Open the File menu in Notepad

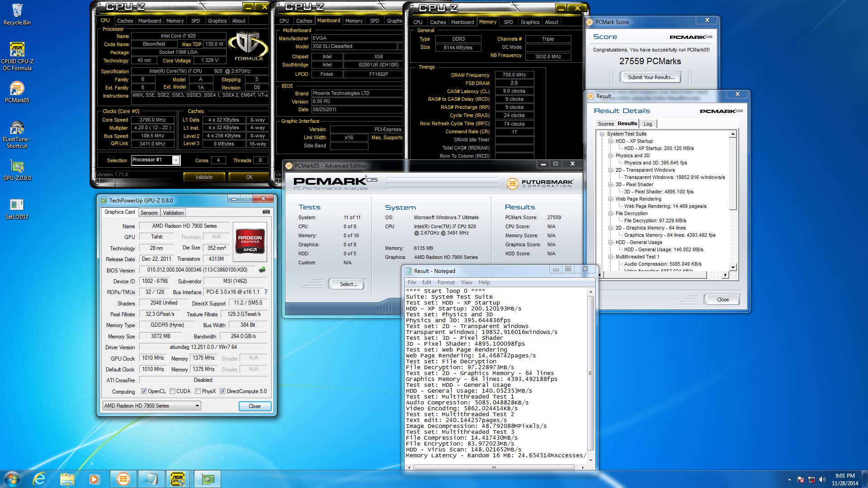[412, 282]
